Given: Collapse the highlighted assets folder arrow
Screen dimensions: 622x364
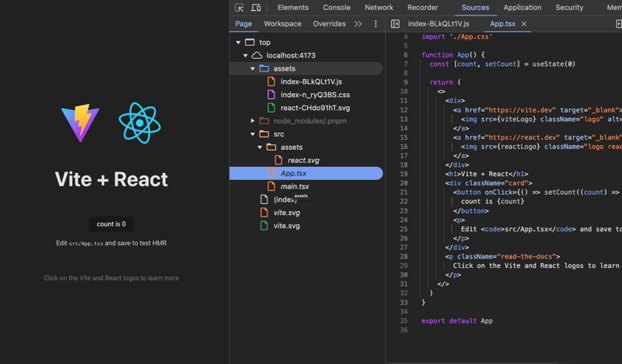Looking at the screenshot, I should [252, 69].
